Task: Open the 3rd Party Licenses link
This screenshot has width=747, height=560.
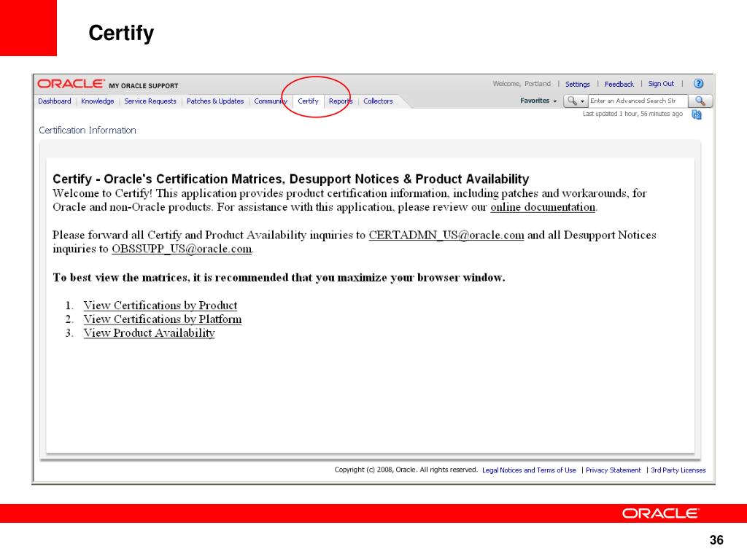Action: 678,470
